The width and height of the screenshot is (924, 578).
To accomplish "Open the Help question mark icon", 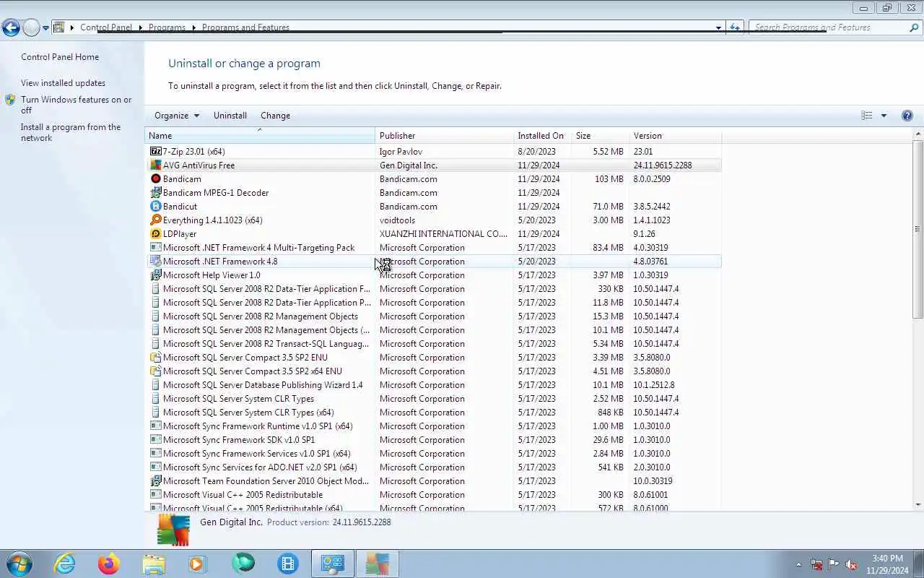I will (x=907, y=116).
